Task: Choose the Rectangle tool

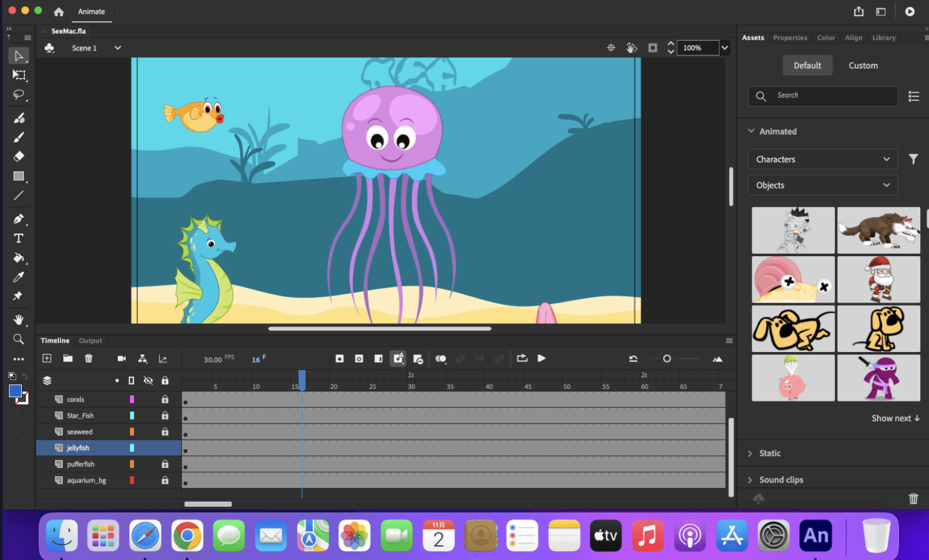Action: pyautogui.click(x=19, y=176)
